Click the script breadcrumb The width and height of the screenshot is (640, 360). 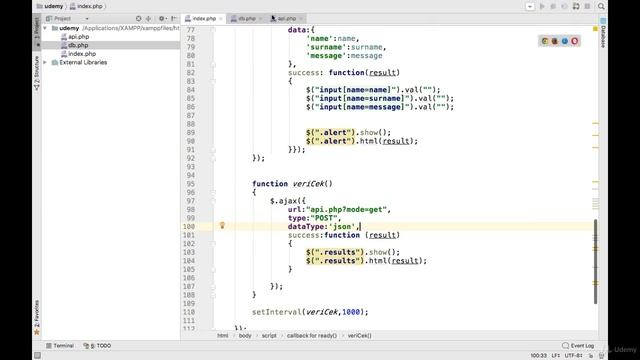click(269, 336)
